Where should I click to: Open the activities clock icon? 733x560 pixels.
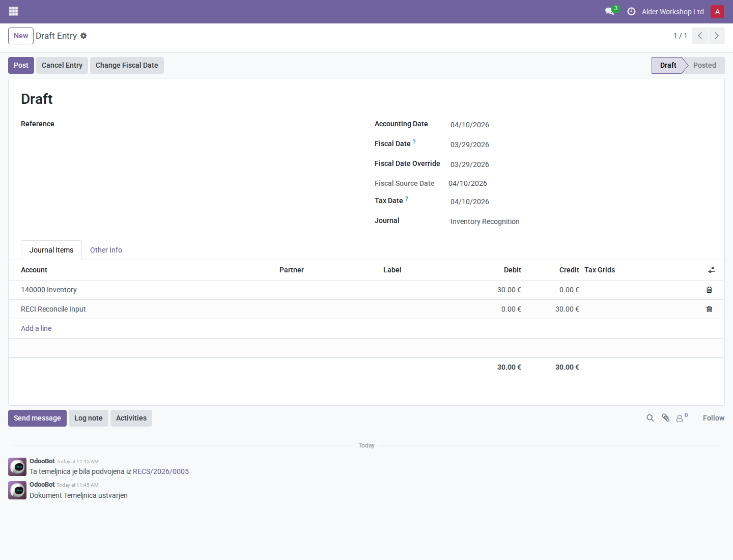pyautogui.click(x=631, y=11)
